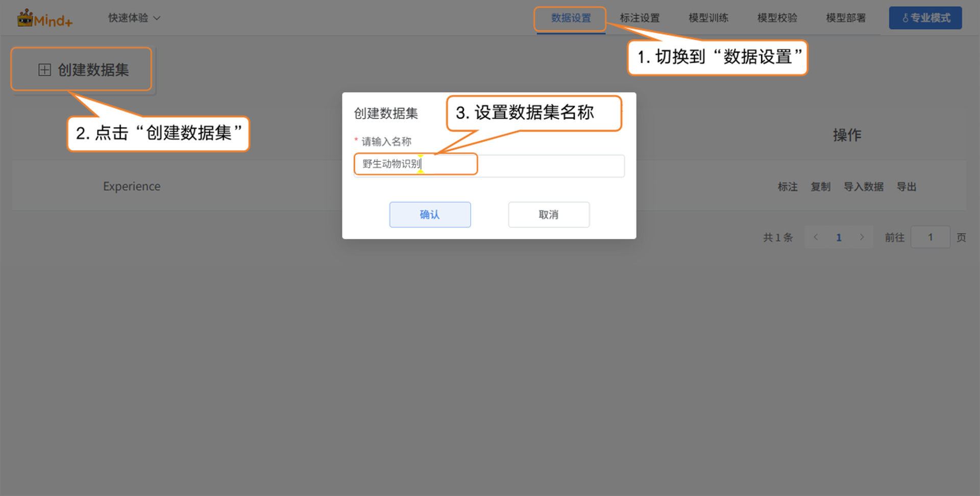The image size is (980, 496).
Task: Click 复制 to copy Experience dataset
Action: (x=820, y=187)
